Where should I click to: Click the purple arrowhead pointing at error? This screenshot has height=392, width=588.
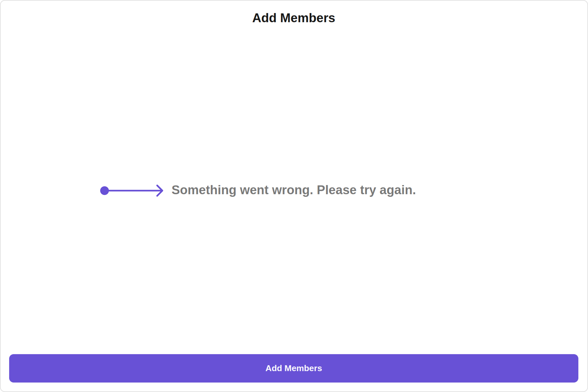(160, 191)
